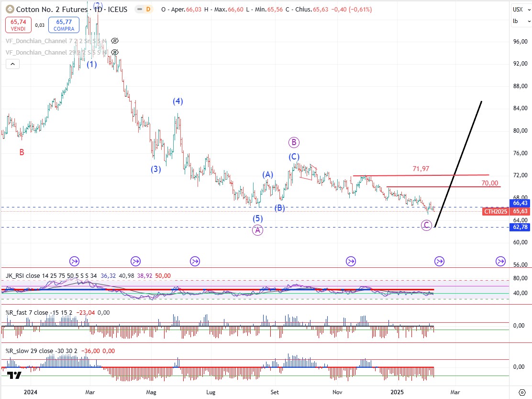The width and height of the screenshot is (532, 399).
Task: Click the 1D interval label in title
Action: point(98,10)
